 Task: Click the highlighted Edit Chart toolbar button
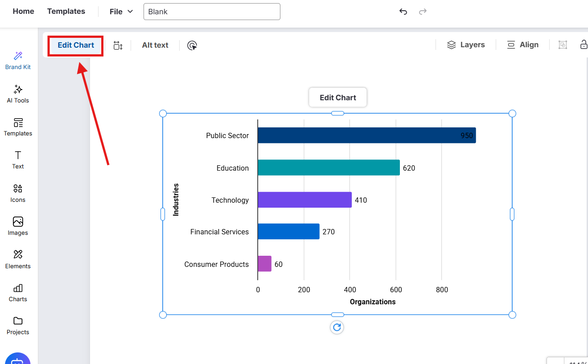point(76,45)
